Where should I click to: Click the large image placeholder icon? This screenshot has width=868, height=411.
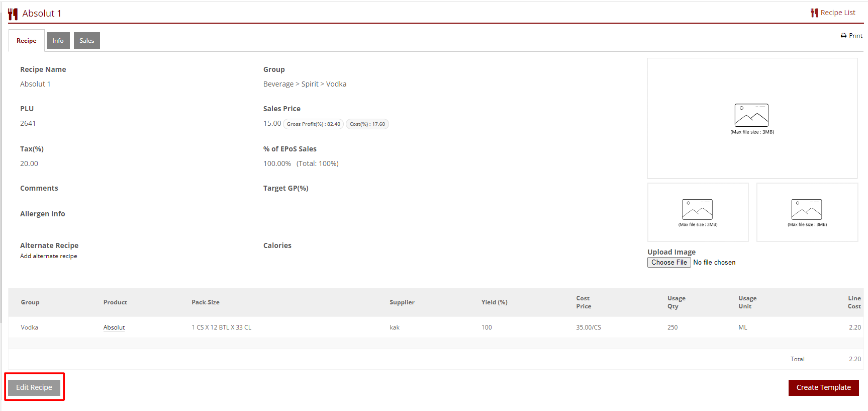(x=751, y=115)
